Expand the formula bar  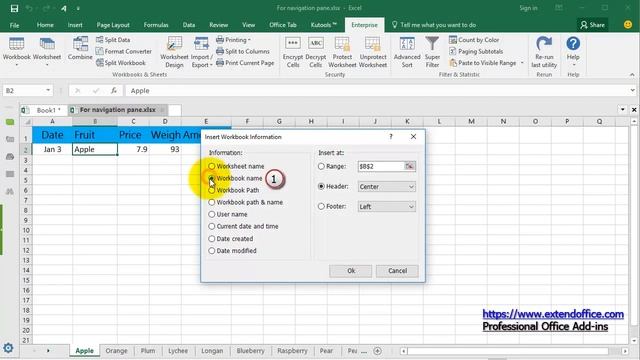tap(632, 90)
